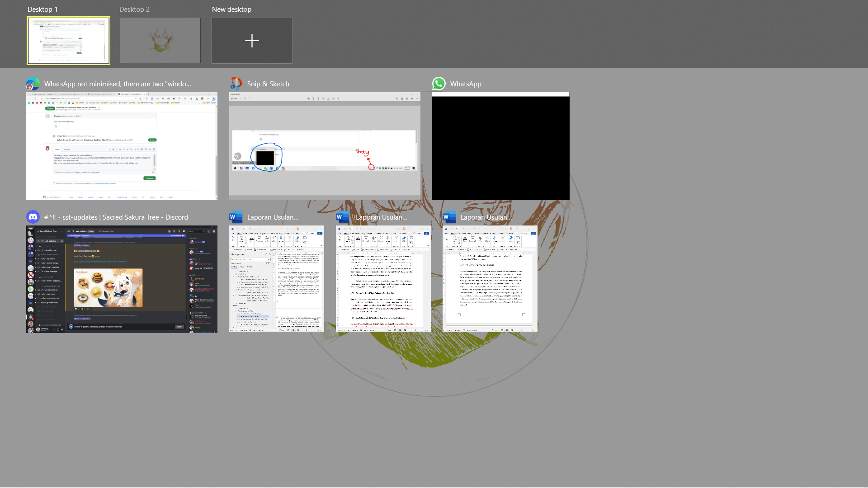Image resolution: width=868 pixels, height=488 pixels.
Task: Open the black WhatsApp window preview
Action: (x=500, y=147)
